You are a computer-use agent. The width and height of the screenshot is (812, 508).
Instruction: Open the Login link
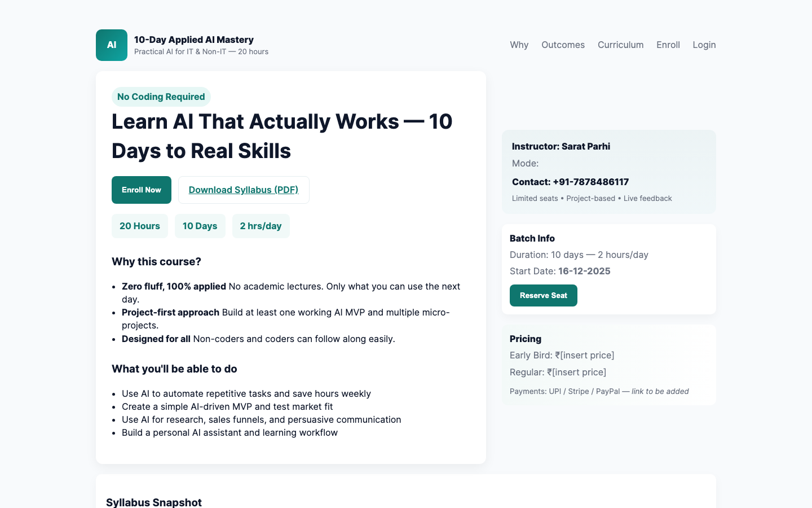point(704,45)
